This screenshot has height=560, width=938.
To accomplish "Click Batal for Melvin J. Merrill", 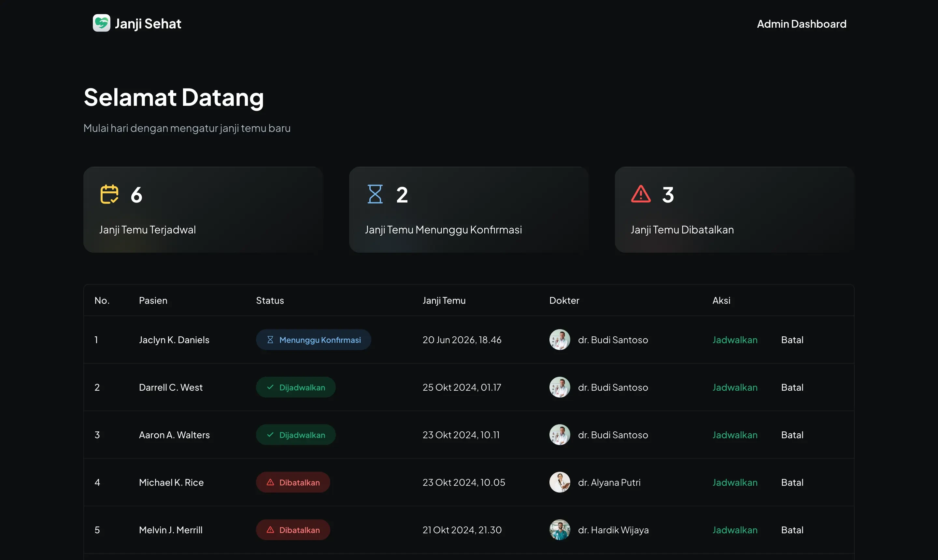I will [x=792, y=530].
